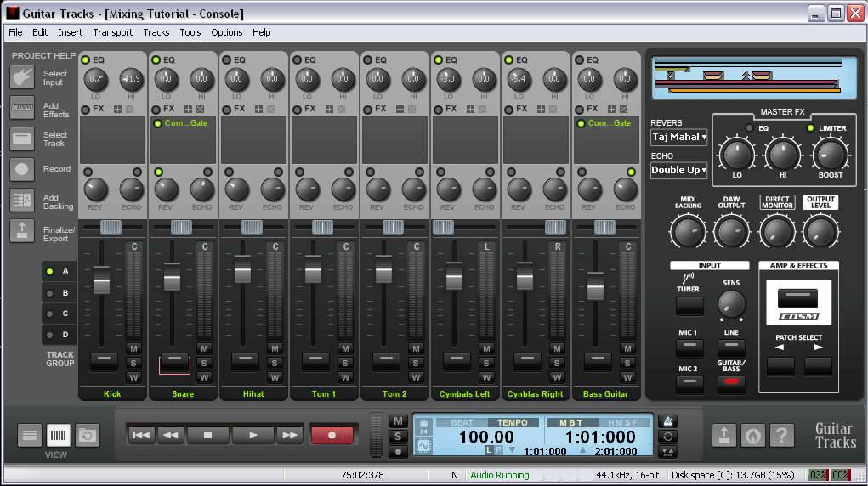
Task: Toggle the loop icon beside time display
Action: 667,437
